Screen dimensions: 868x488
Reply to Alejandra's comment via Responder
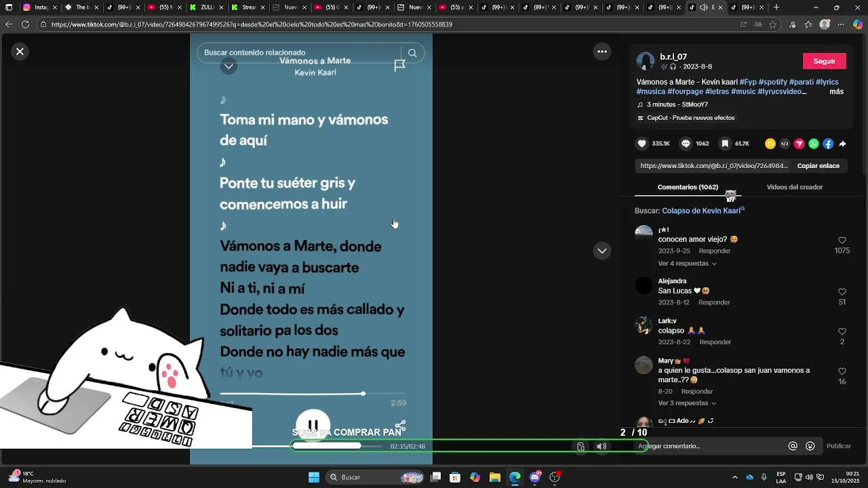714,302
